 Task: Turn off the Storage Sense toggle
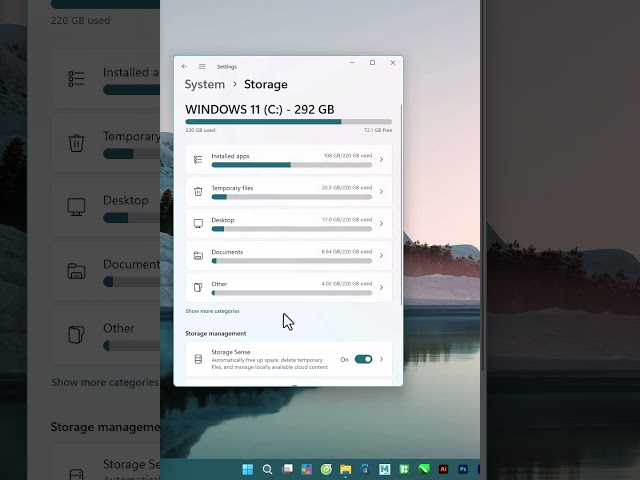coord(363,359)
